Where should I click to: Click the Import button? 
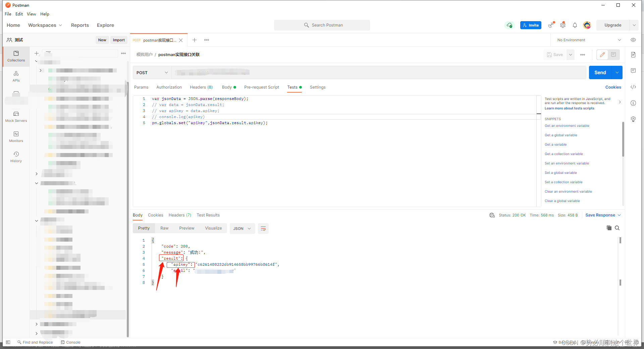tap(119, 40)
